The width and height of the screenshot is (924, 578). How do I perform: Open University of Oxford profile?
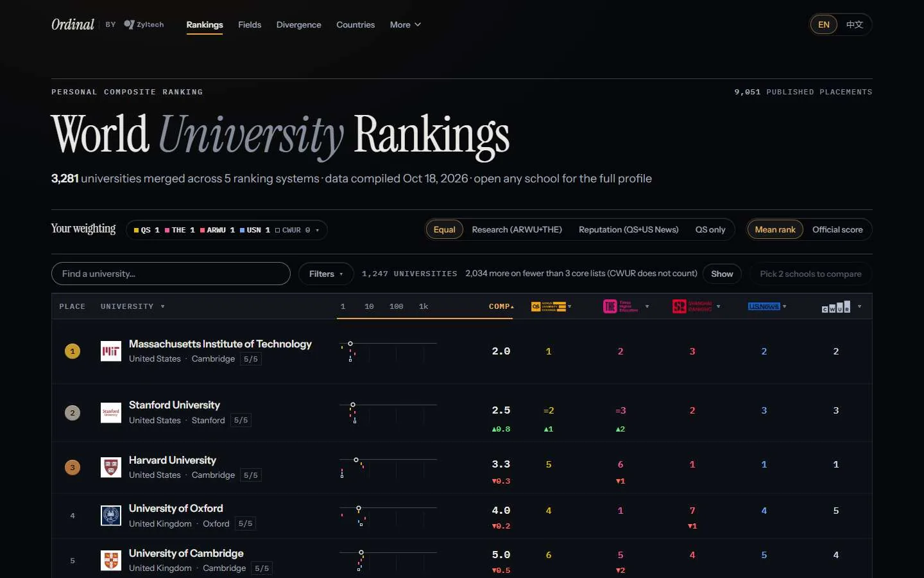tap(176, 508)
